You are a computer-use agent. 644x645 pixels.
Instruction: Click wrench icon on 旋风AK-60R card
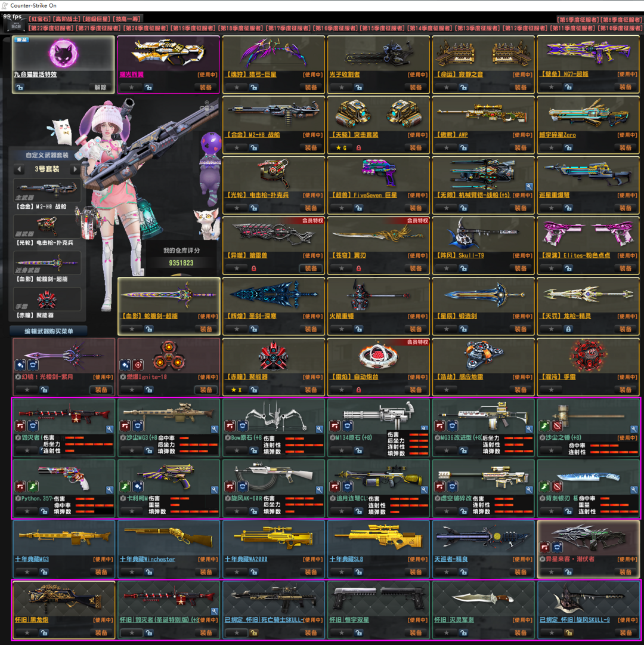pos(319,490)
